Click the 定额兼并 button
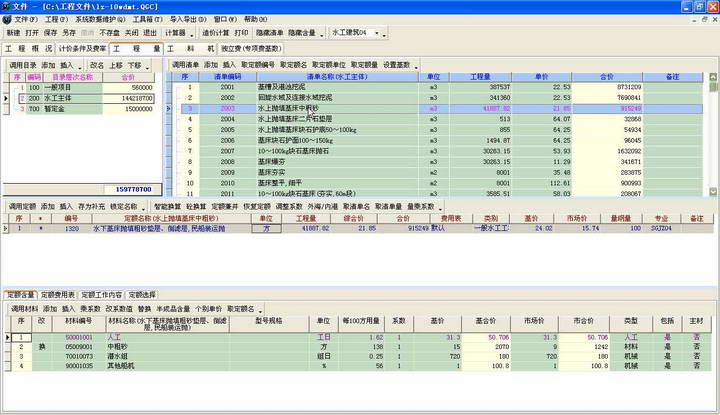 pos(225,207)
